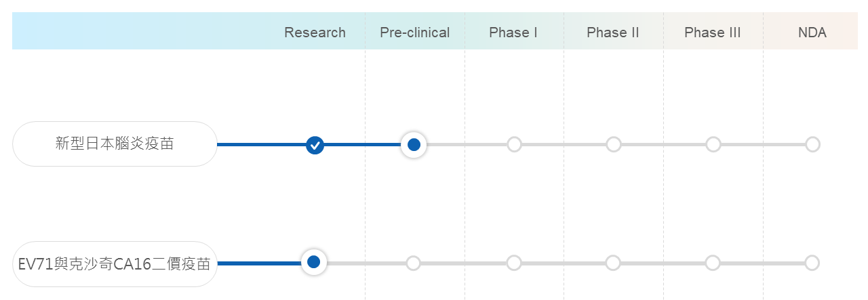Select the active Research marker for EV71與克沙奇CA16二價疫苗
Screen dimensions: 868x300
314,262
